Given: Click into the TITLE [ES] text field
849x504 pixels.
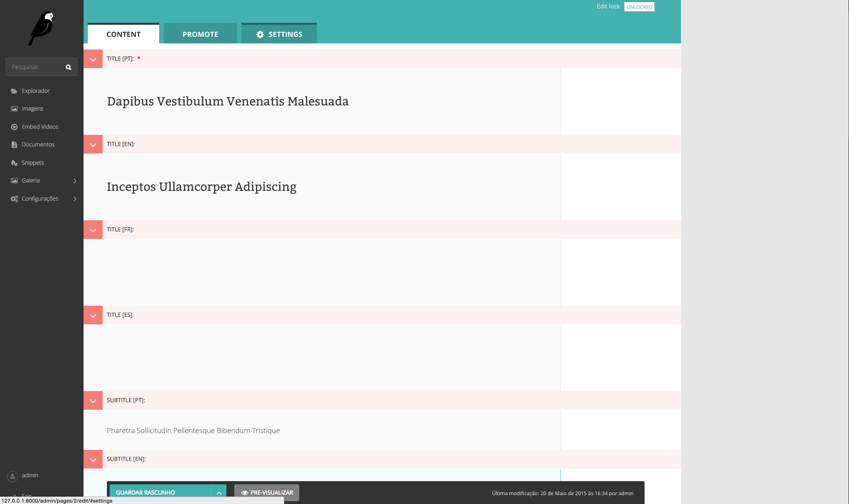Looking at the screenshot, I should pos(322,357).
